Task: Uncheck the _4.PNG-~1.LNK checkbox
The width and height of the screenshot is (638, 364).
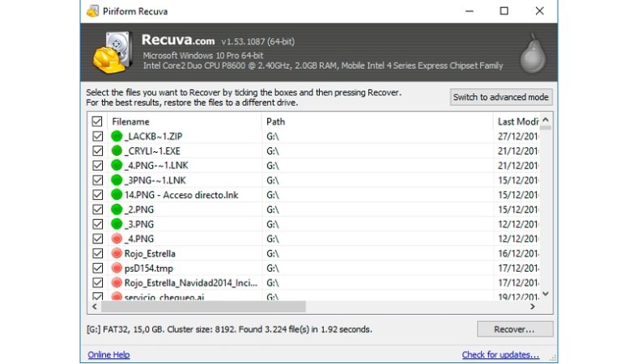Action: click(98, 166)
